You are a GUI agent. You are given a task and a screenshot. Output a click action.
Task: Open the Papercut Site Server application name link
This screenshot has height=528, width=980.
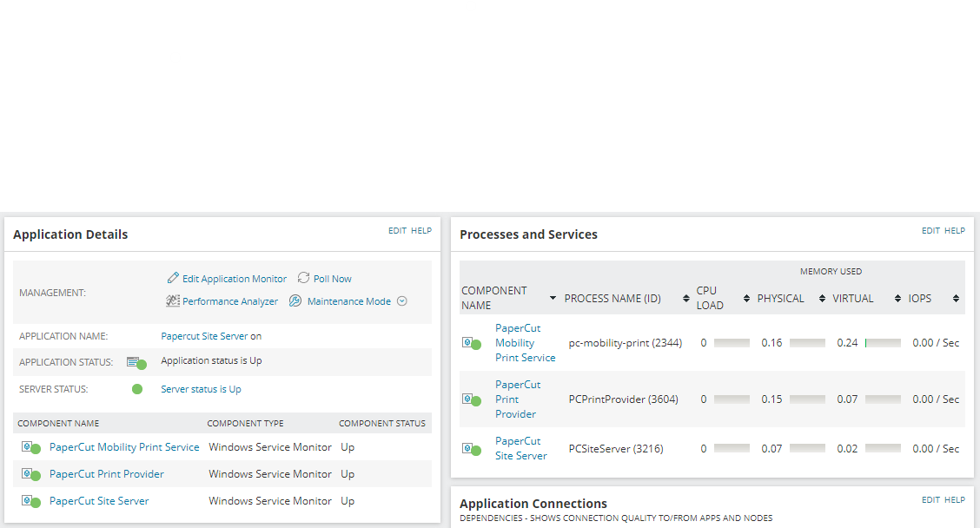click(204, 336)
